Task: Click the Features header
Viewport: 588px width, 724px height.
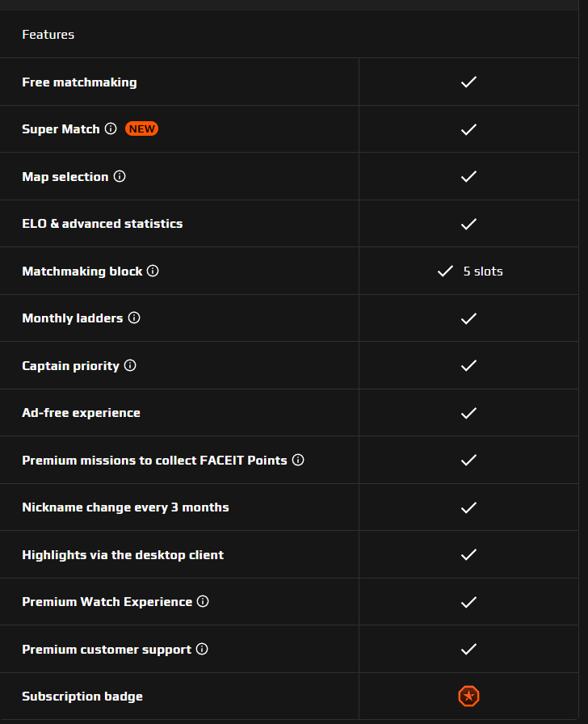Action: (x=48, y=34)
